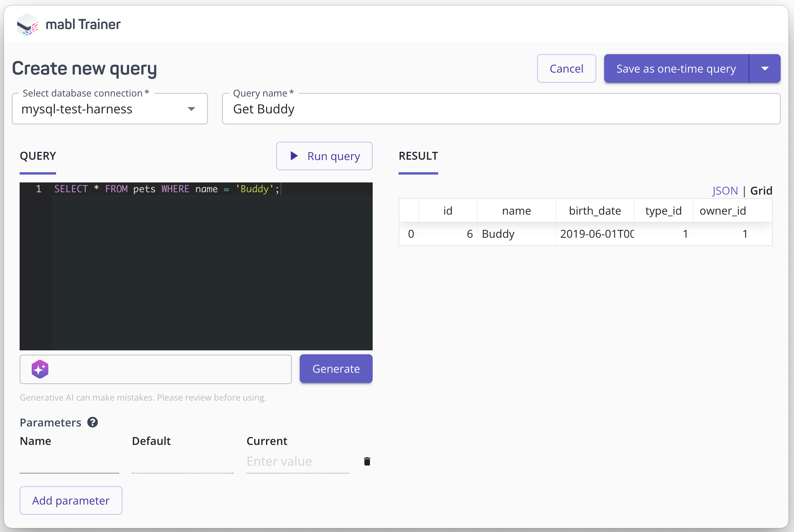Click the 'Buddy' string in SQL editor
Viewport: 794px width, 532px height.
[255, 189]
